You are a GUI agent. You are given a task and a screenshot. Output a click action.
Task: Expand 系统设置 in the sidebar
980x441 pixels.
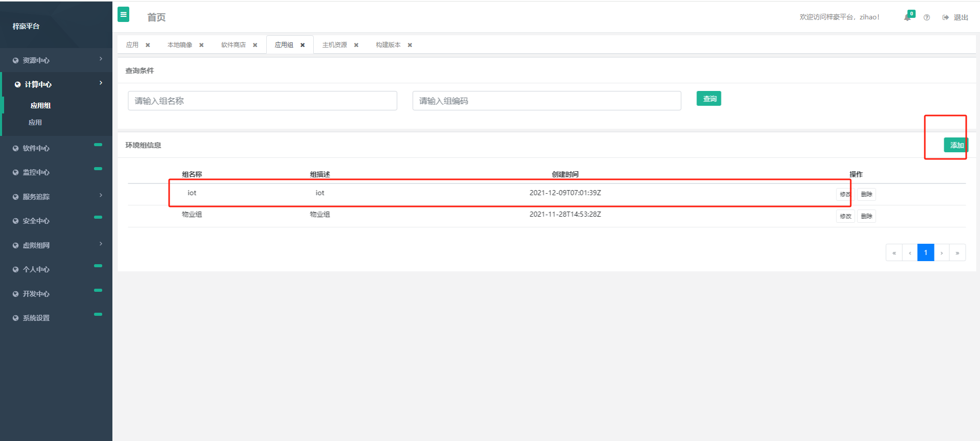pos(56,318)
